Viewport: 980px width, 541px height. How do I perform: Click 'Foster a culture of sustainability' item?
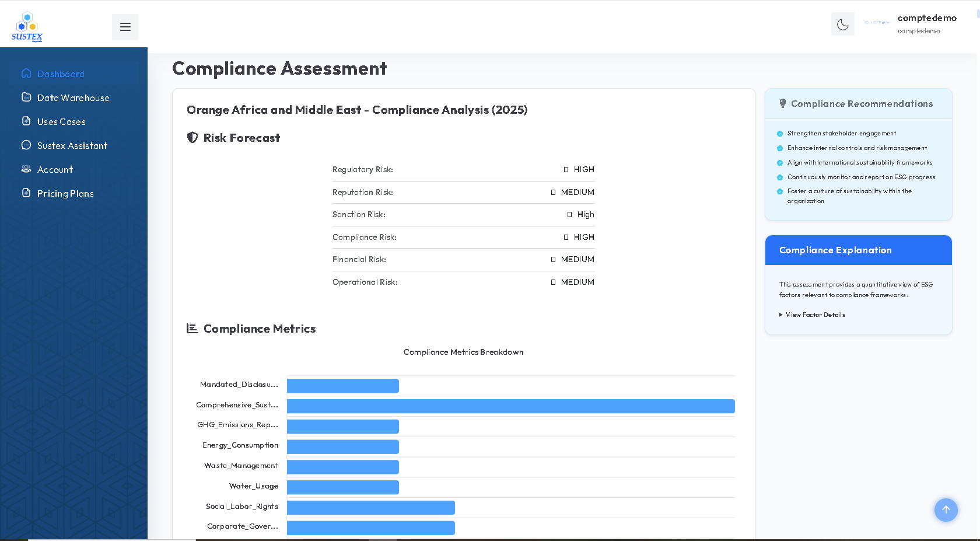[x=849, y=196]
